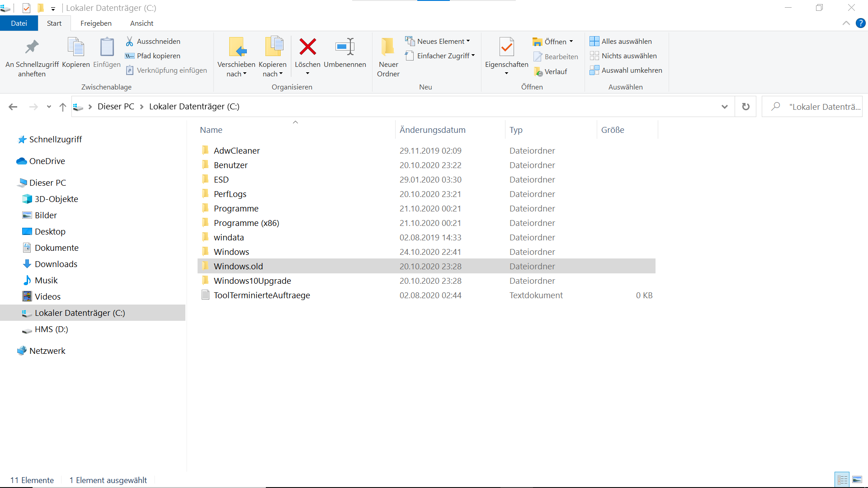
Task: Switch to details view toggle
Action: 842,480
